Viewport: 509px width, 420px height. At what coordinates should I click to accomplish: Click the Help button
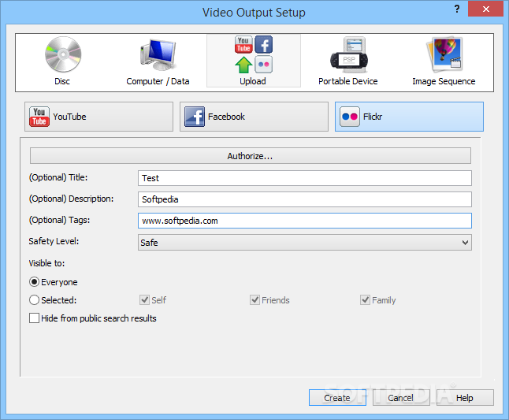point(465,398)
